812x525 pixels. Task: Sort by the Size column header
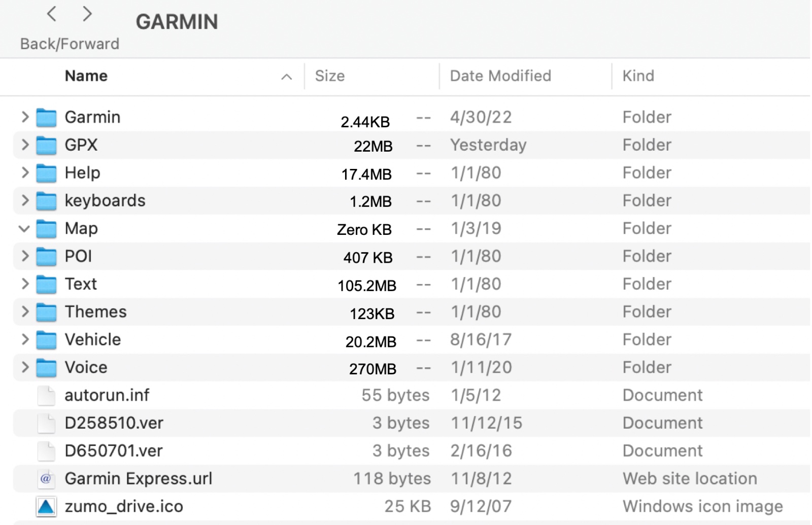tap(330, 76)
